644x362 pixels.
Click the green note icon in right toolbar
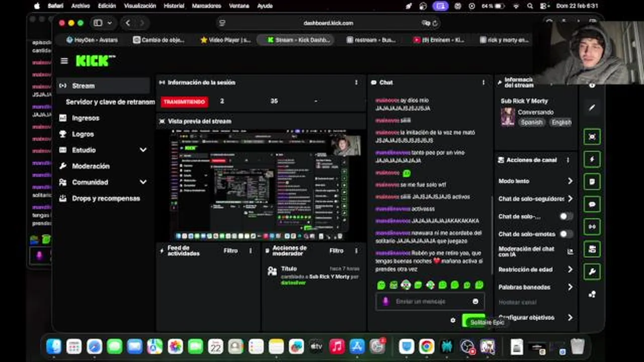[592, 182]
